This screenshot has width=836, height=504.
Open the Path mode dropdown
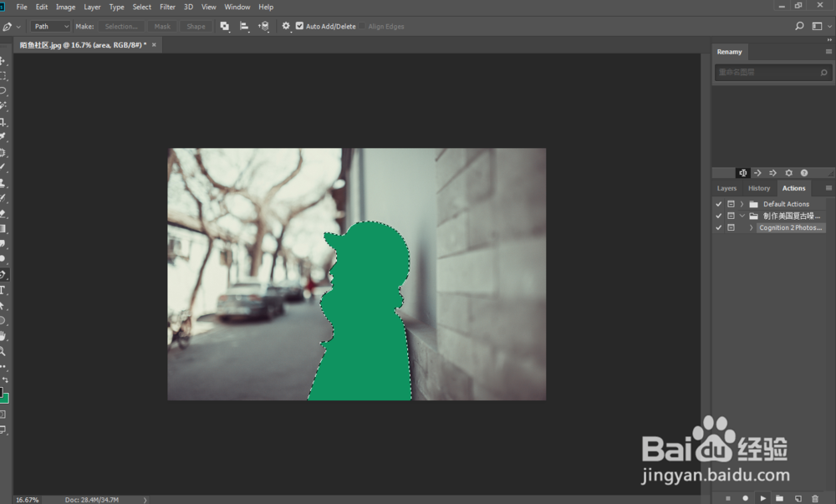point(50,26)
